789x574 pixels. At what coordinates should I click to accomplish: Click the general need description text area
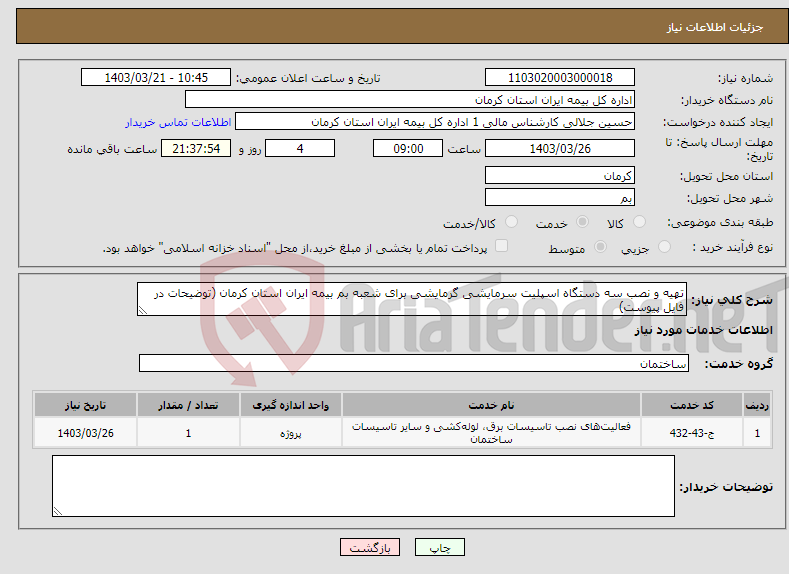click(x=412, y=299)
